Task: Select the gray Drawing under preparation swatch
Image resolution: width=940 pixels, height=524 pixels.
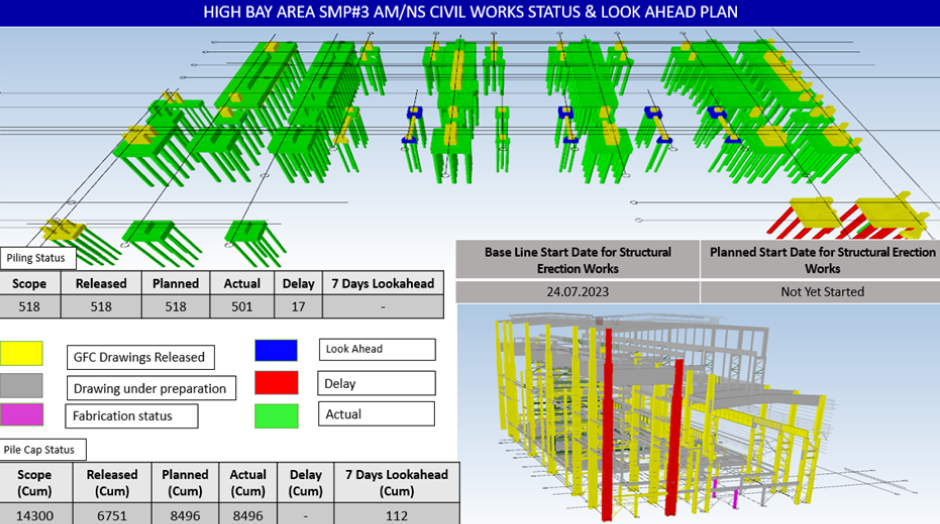Action: pyautogui.click(x=22, y=385)
